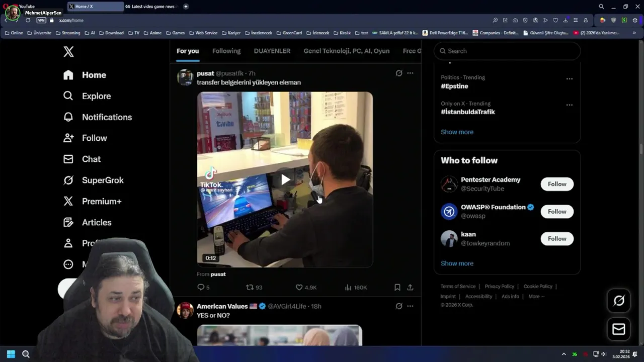Click Grok icon on pusat's post
Image resolution: width=644 pixels, height=362 pixels.
click(399, 73)
